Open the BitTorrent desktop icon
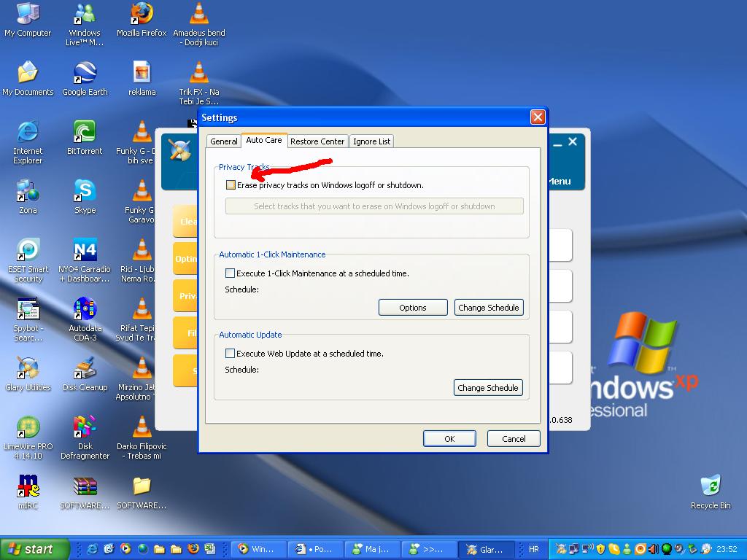The height and width of the screenshot is (560, 747). 85,133
